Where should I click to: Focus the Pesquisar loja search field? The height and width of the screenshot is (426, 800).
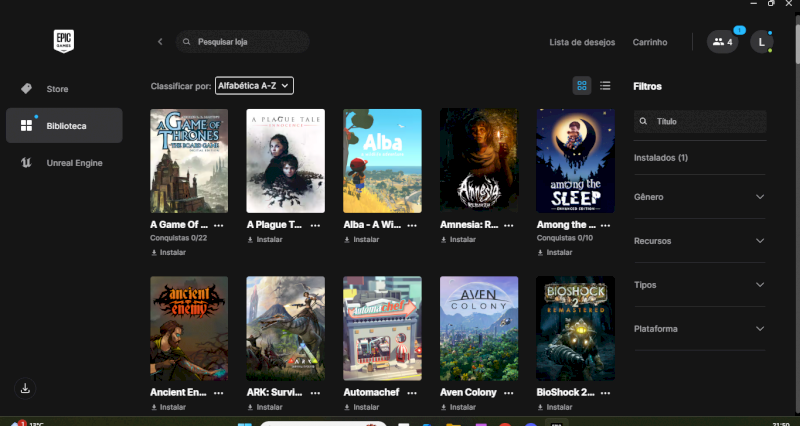[x=243, y=42]
